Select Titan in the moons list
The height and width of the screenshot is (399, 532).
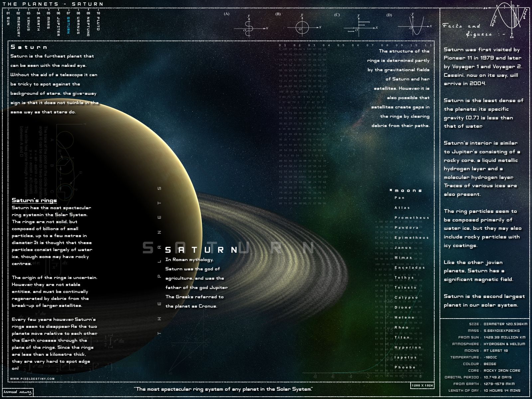[x=402, y=337]
